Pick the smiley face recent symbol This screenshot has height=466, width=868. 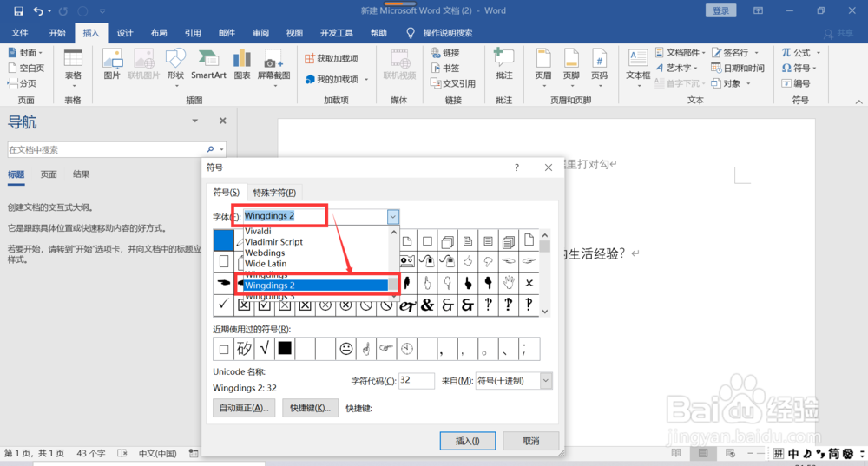point(346,349)
